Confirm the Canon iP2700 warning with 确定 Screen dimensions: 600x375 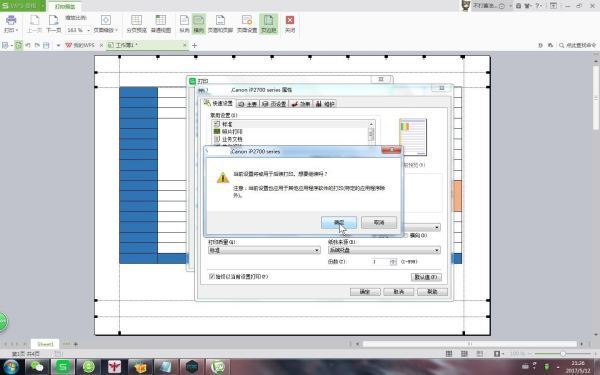[x=339, y=222]
